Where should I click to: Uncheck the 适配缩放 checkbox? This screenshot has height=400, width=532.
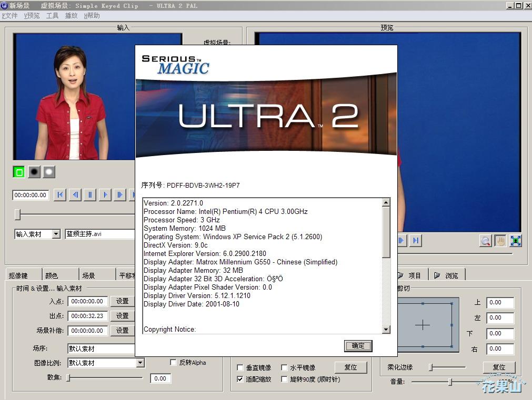(x=240, y=379)
